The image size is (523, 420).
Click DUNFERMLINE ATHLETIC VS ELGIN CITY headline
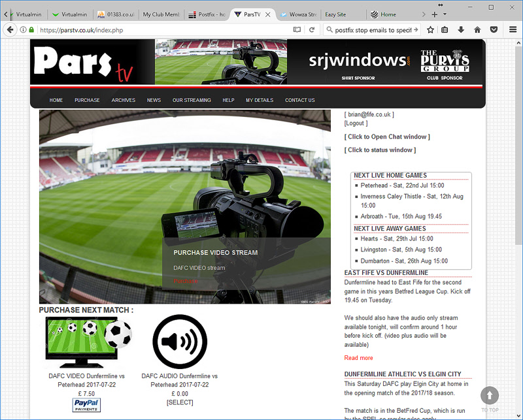coord(403,374)
